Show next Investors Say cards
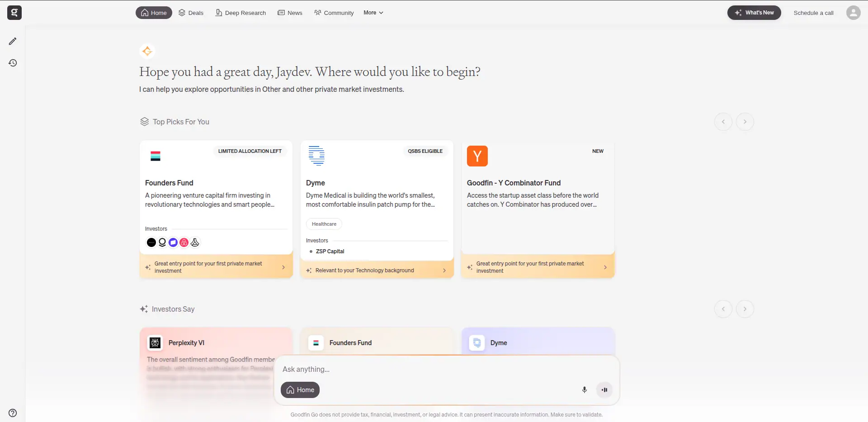 pyautogui.click(x=745, y=309)
